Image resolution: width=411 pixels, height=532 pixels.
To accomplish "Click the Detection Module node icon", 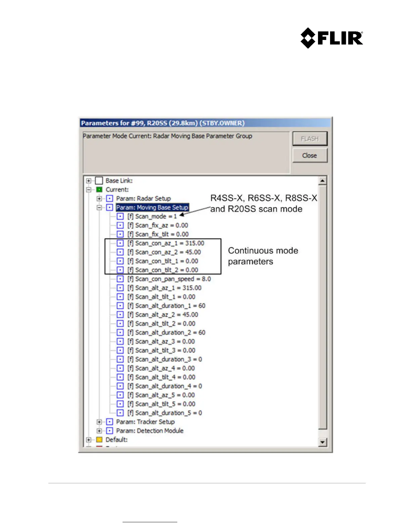I will [109, 431].
